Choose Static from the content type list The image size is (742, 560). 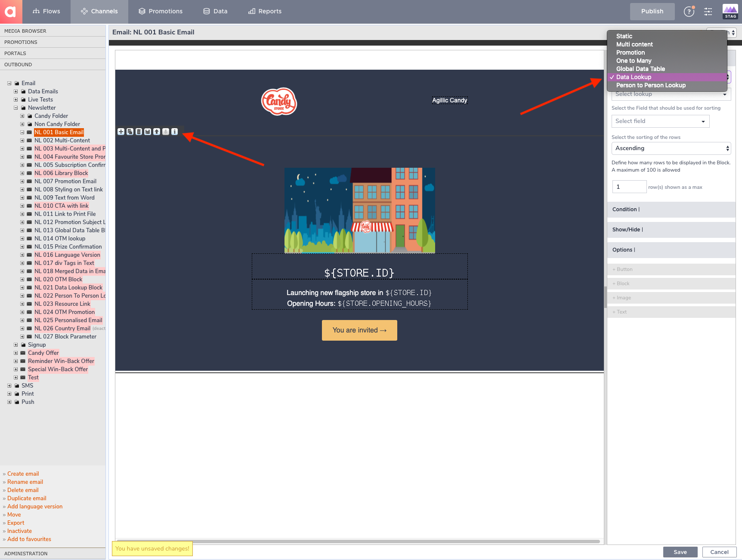pyautogui.click(x=667, y=36)
